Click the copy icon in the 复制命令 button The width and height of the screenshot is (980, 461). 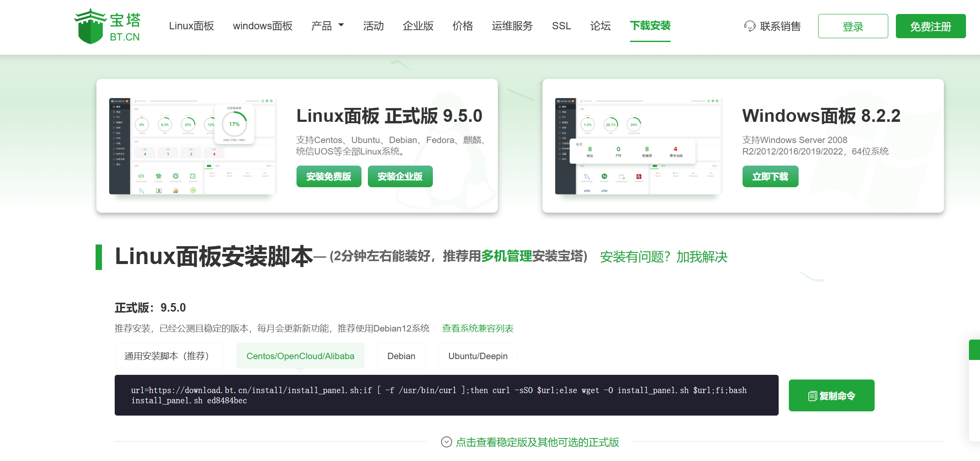coord(812,396)
